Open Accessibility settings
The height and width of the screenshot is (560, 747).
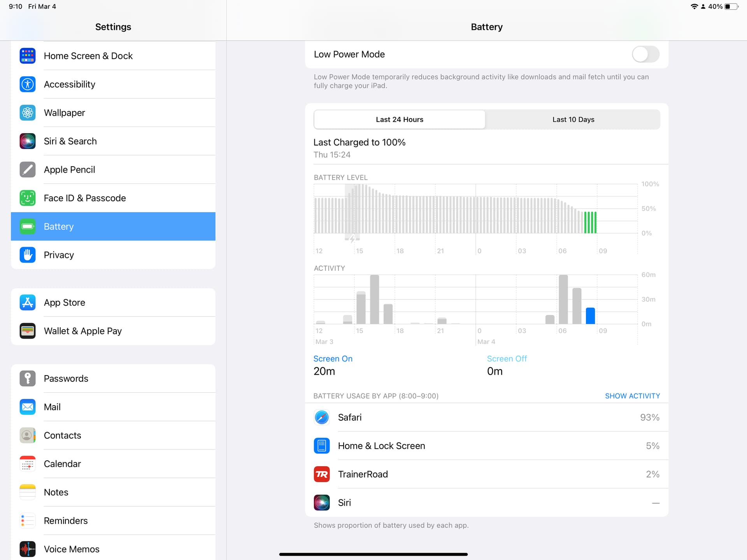click(113, 84)
